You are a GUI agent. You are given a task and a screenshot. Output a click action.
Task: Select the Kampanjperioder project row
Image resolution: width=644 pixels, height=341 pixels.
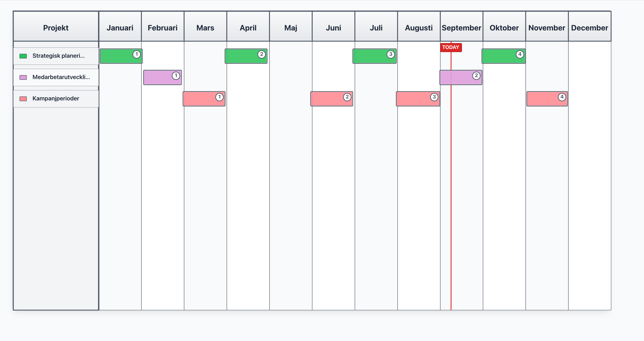pos(56,99)
